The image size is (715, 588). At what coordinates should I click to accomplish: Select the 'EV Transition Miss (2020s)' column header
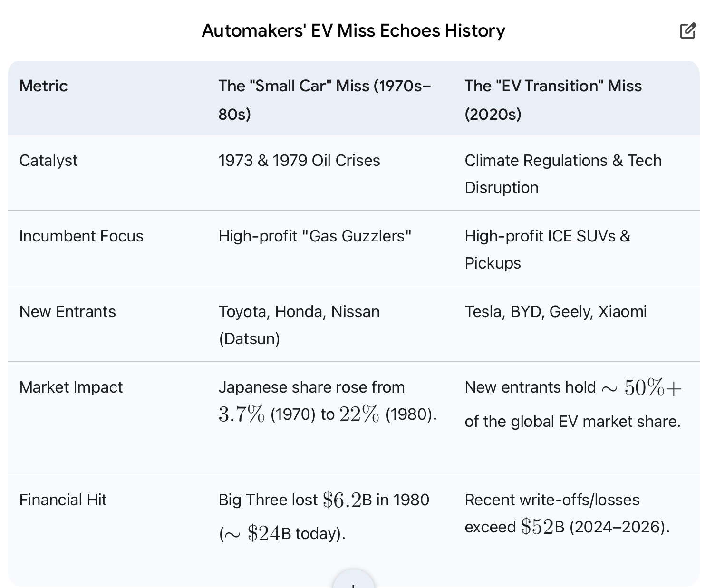[x=553, y=100]
